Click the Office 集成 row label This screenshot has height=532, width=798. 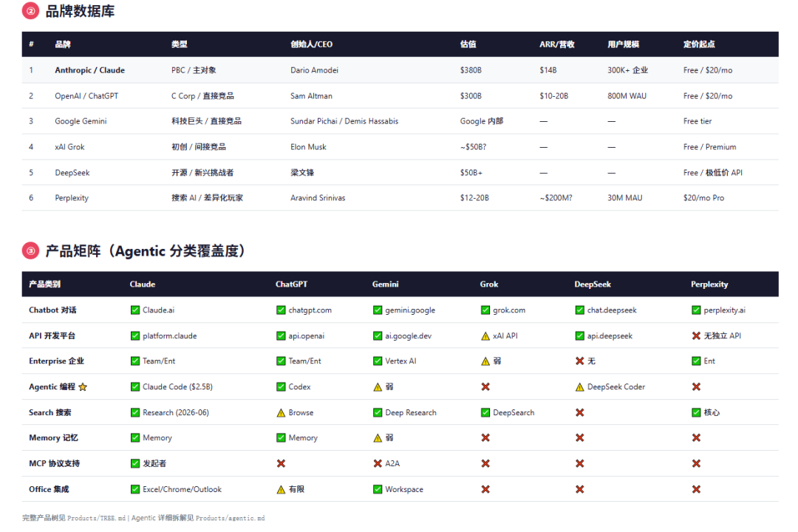coord(49,489)
